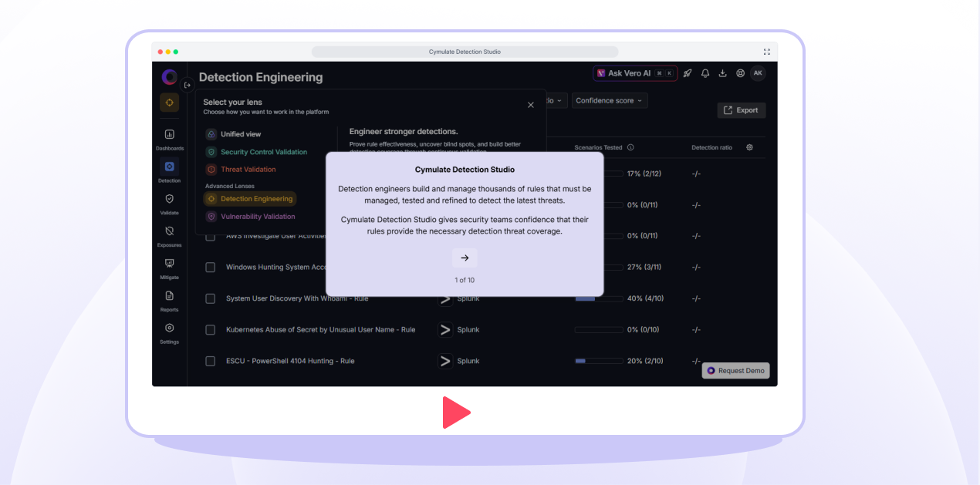Click the Cymulate Detection Studio address bar
The image size is (980, 485).
click(465, 52)
